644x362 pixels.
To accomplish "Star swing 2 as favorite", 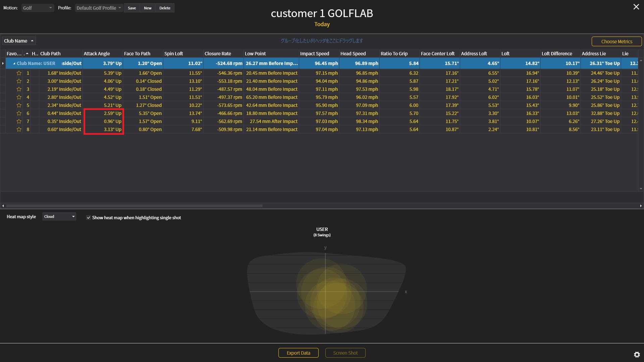I will click(x=19, y=81).
